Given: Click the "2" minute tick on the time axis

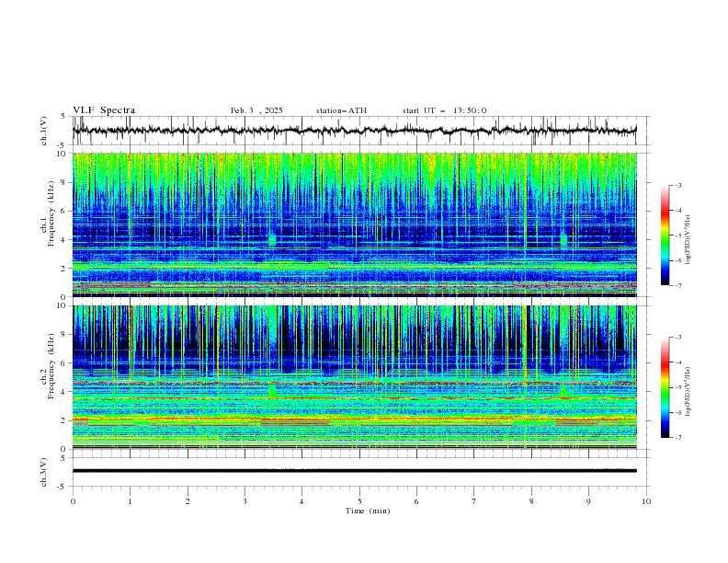Looking at the screenshot, I should 188,501.
